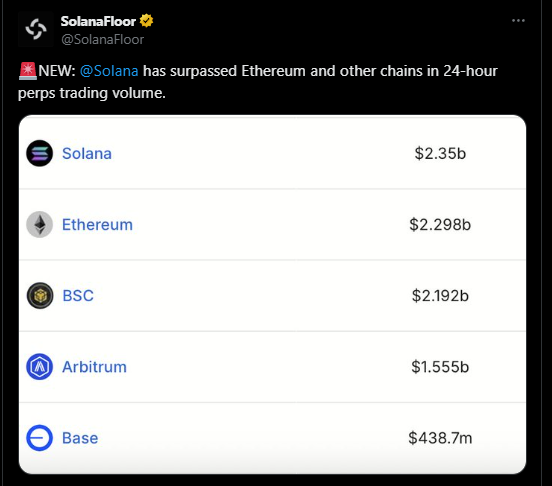Click the Base chain logo icon
Viewport: 552px width, 486px height.
pyautogui.click(x=40, y=438)
